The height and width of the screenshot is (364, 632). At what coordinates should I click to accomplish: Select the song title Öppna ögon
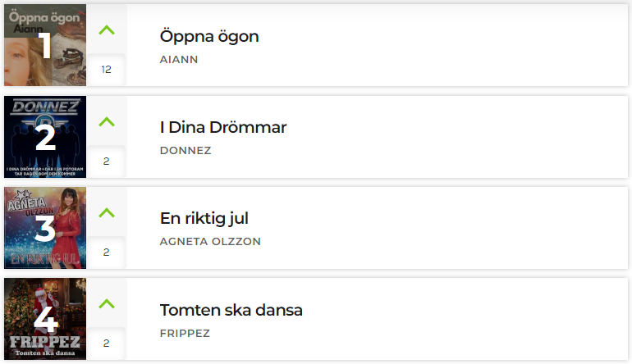209,36
